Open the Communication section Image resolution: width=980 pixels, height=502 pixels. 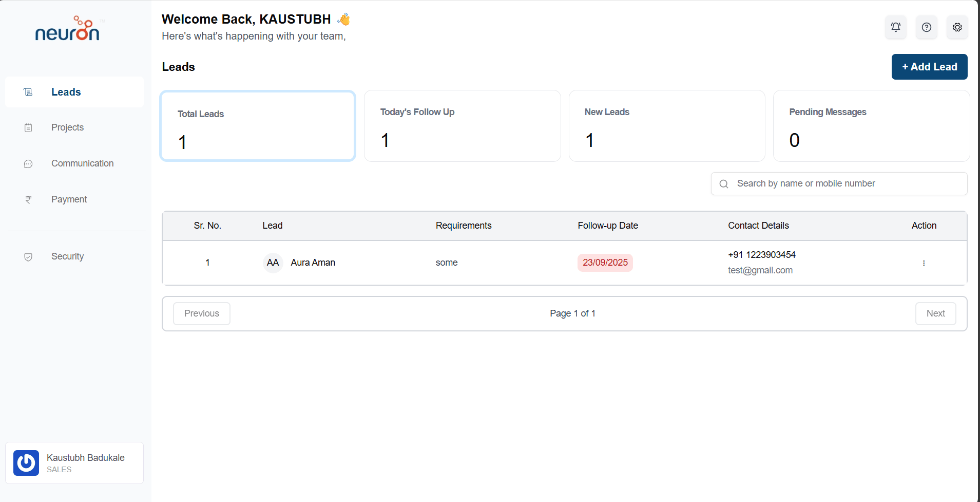[x=82, y=163]
